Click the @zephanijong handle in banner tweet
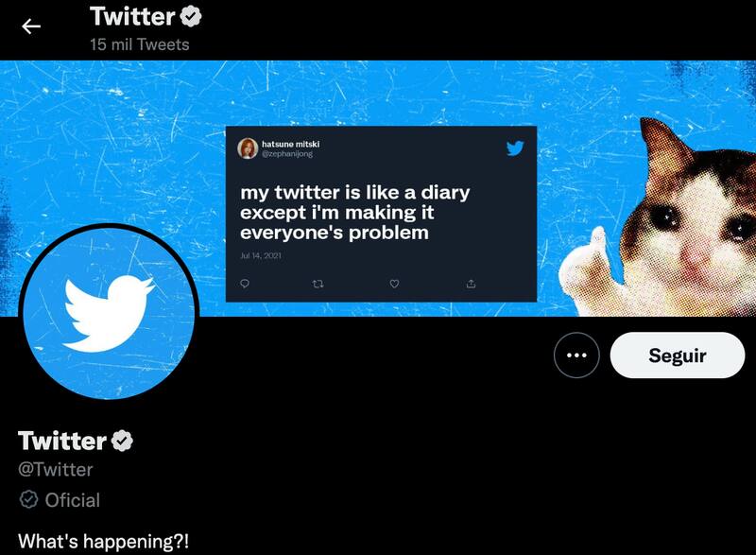This screenshot has width=756, height=555. [287, 154]
